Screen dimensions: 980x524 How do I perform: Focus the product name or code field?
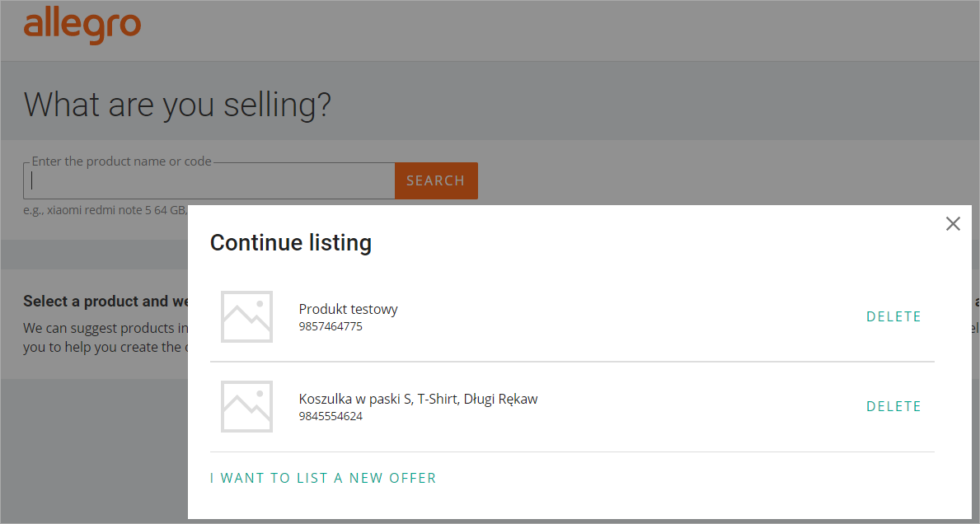point(209,181)
